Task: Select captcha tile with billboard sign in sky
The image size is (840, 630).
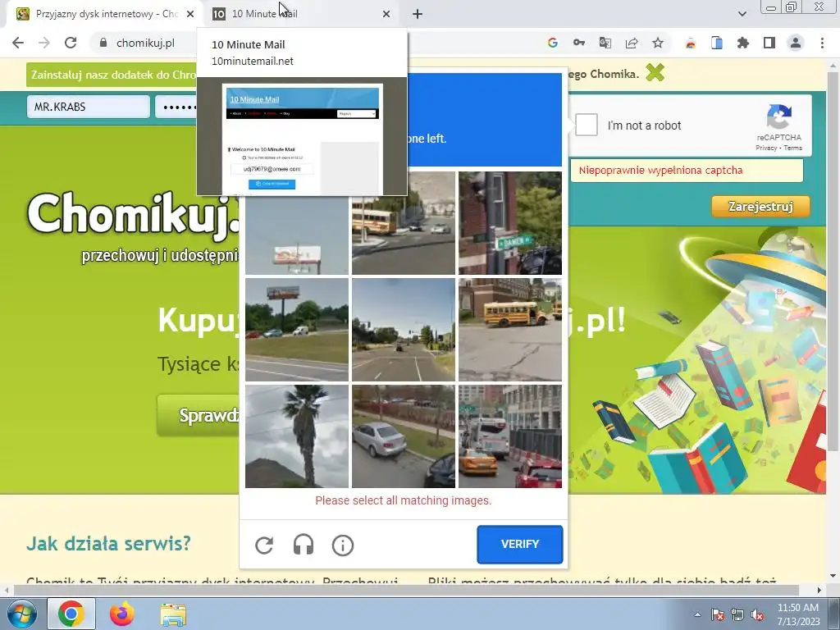Action: 297,235
